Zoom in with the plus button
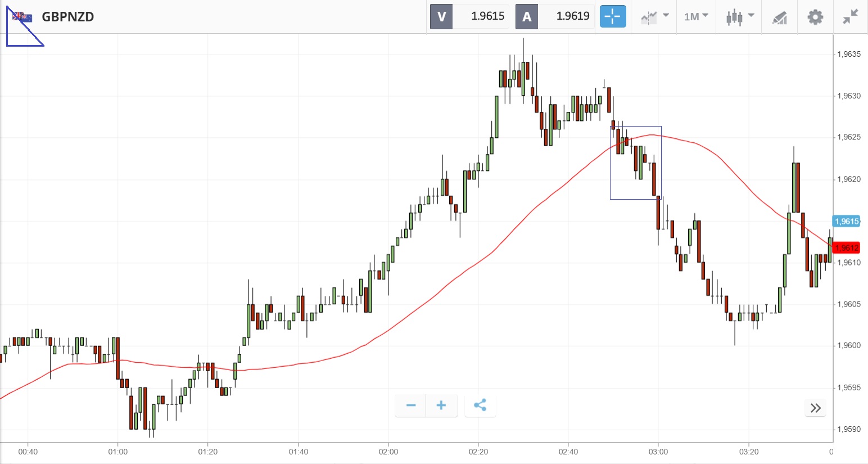868x464 pixels. [441, 406]
